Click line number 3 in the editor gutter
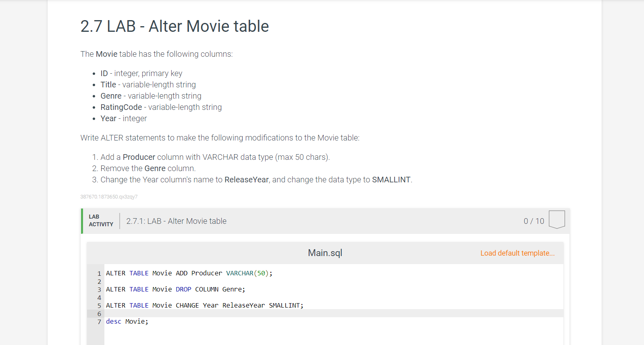 click(x=99, y=290)
